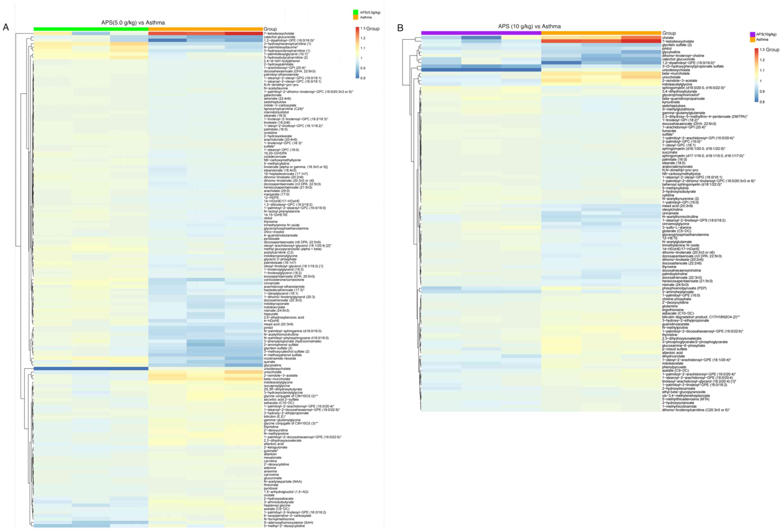Click the green APS(5.0g/kg) legend swatch
This screenshot has width=782, height=532.
pos(356,12)
